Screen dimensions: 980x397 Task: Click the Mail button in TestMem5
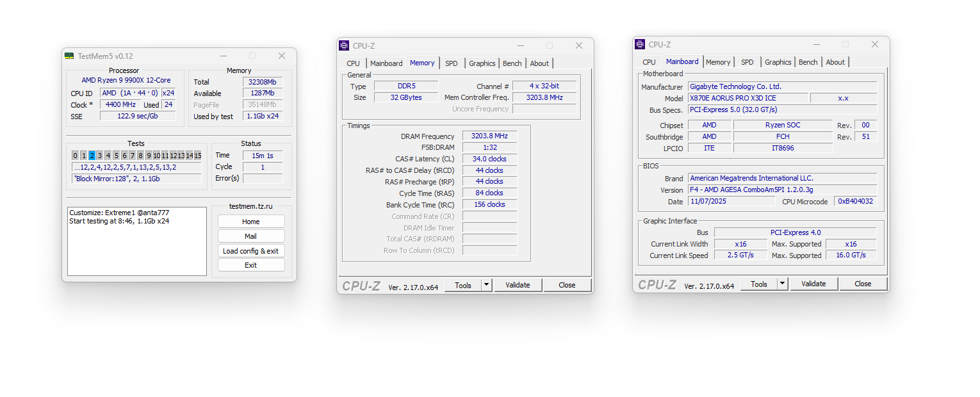pos(250,236)
